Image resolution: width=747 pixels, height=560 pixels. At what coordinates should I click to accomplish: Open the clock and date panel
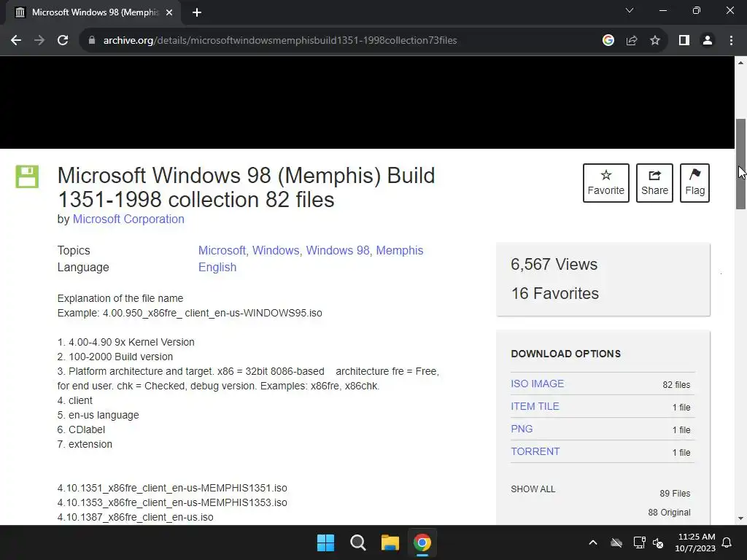pos(695,542)
